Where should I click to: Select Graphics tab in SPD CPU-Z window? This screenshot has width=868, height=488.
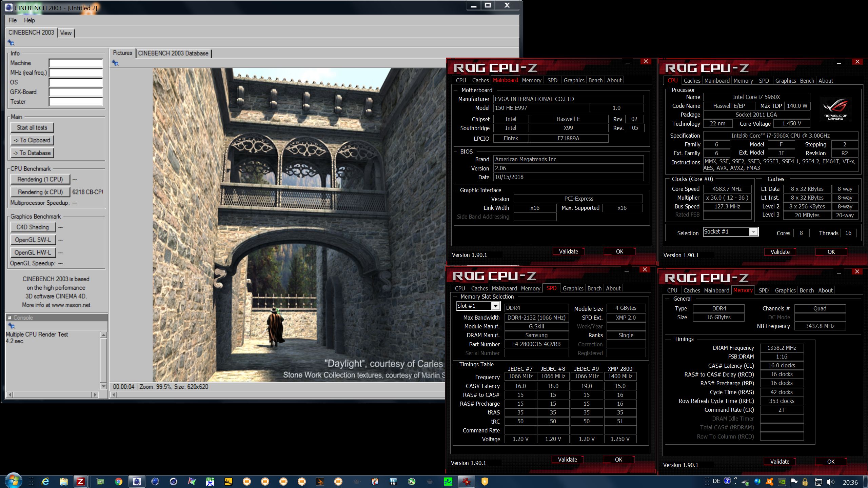pos(573,288)
